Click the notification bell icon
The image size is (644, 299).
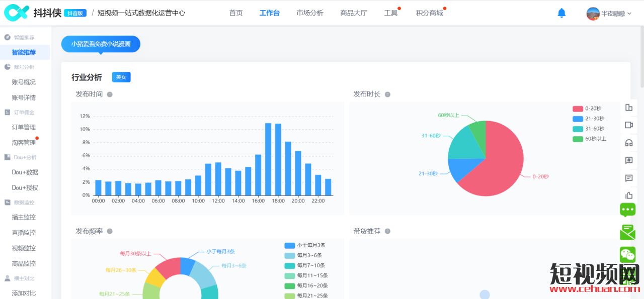coord(561,13)
